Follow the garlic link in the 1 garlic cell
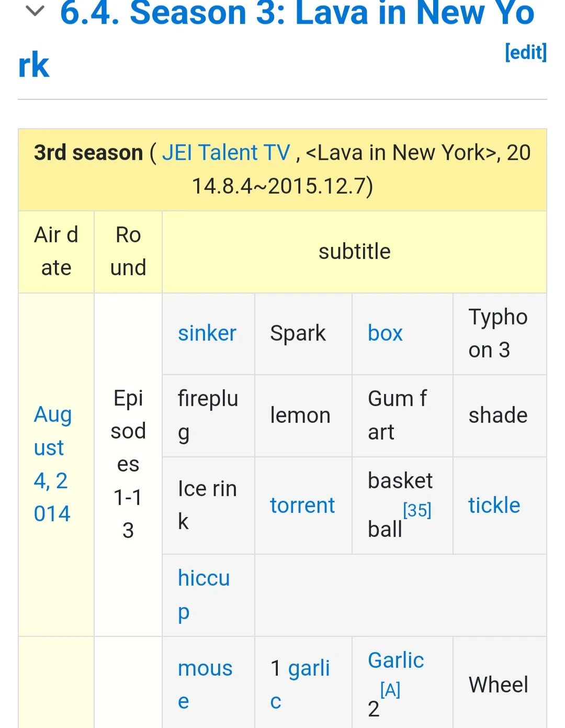This screenshot has height=728, width=565. click(x=309, y=668)
